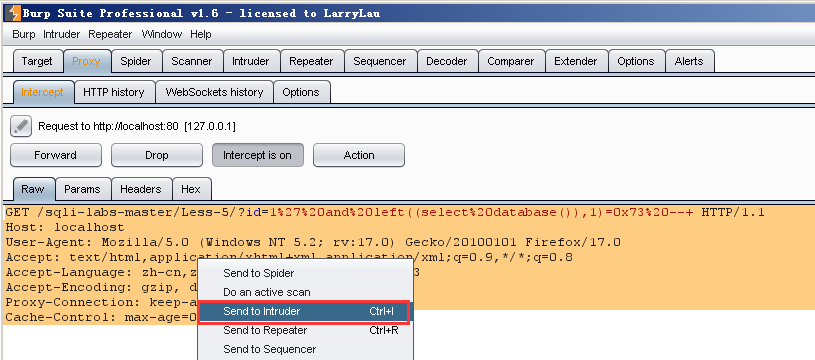Choose Send to Intruder in context menu
This screenshot has height=360, width=815.
pyautogui.click(x=306, y=311)
